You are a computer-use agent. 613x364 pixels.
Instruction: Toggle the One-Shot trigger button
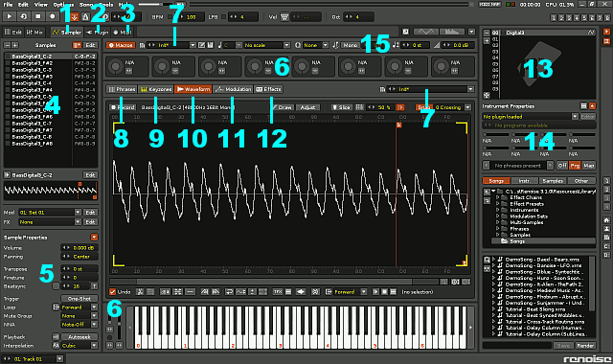pos(79,298)
